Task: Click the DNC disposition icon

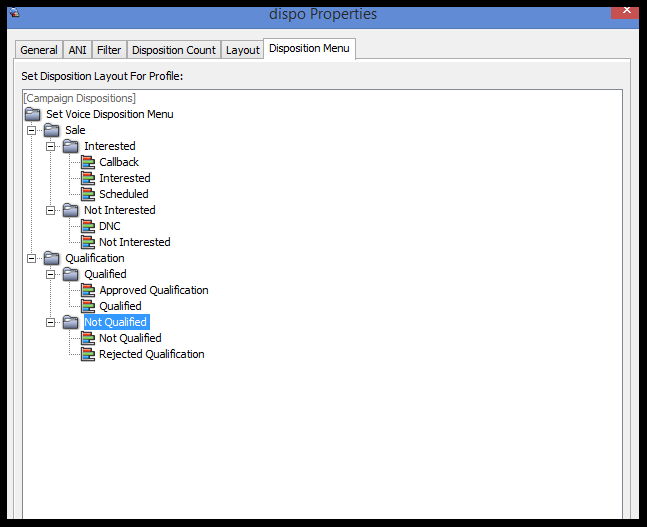Action: [88, 226]
